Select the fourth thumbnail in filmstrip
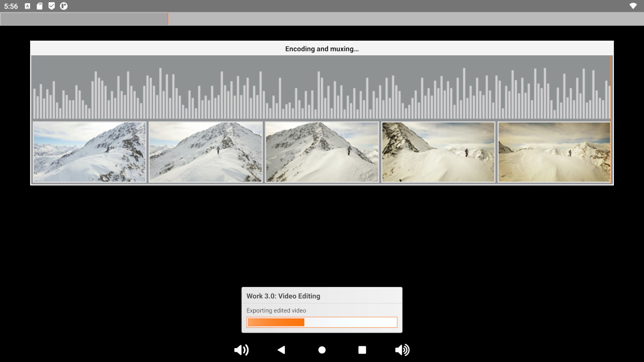Viewport: 644px width, 362px height. pyautogui.click(x=438, y=152)
